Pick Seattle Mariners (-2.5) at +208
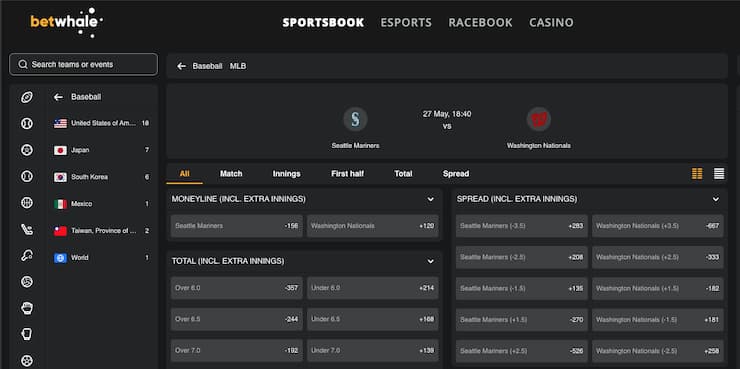 point(521,258)
